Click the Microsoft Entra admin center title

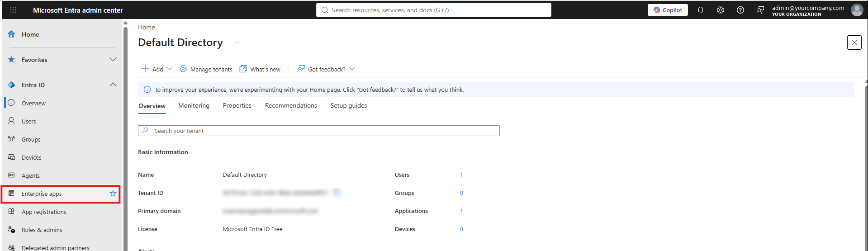pos(78,10)
